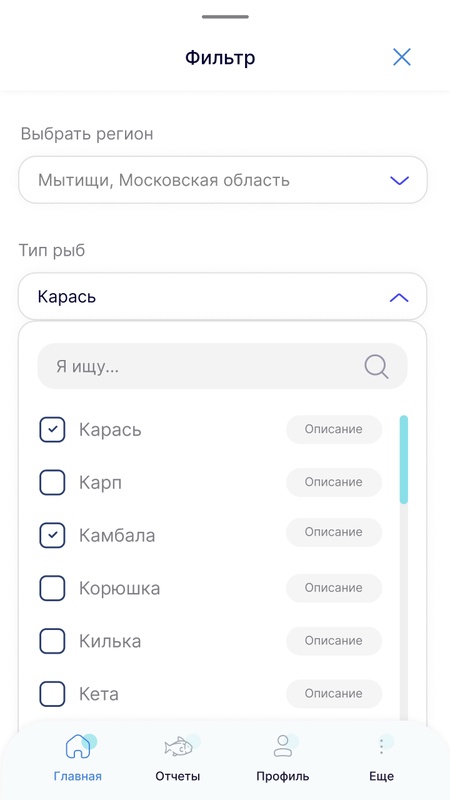This screenshot has height=800, width=450.
Task: Tap the sheet drag handle at top
Action: tap(225, 17)
